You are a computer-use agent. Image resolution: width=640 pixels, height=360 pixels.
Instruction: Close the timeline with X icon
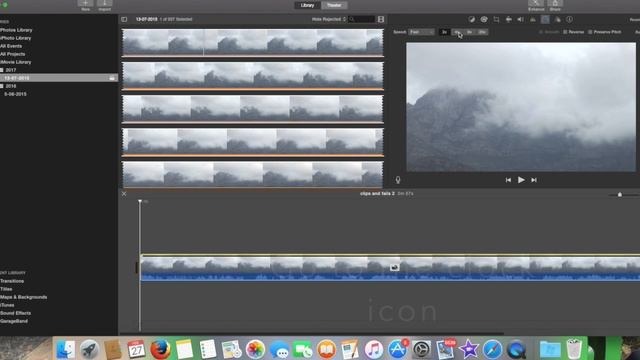tap(124, 194)
